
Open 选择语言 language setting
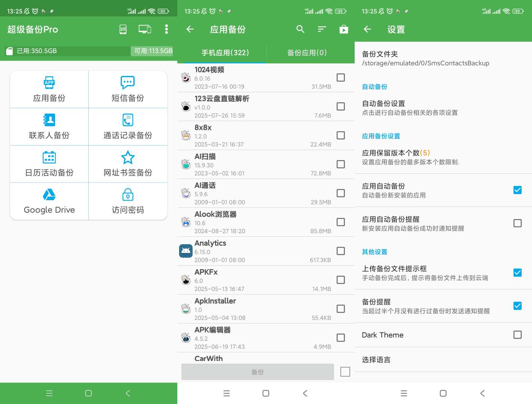pos(443,359)
